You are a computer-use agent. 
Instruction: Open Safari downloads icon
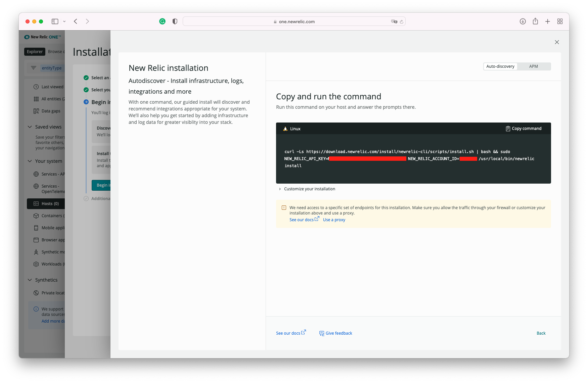point(523,21)
